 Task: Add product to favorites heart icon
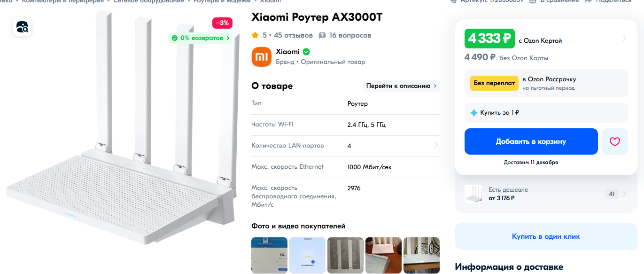[x=615, y=141]
